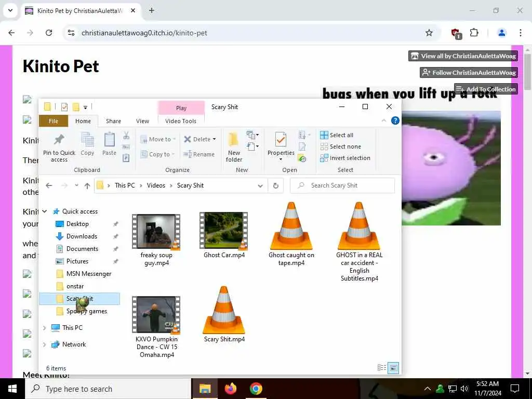Click the Play contextual tab
The height and width of the screenshot is (399, 532).
click(x=181, y=108)
